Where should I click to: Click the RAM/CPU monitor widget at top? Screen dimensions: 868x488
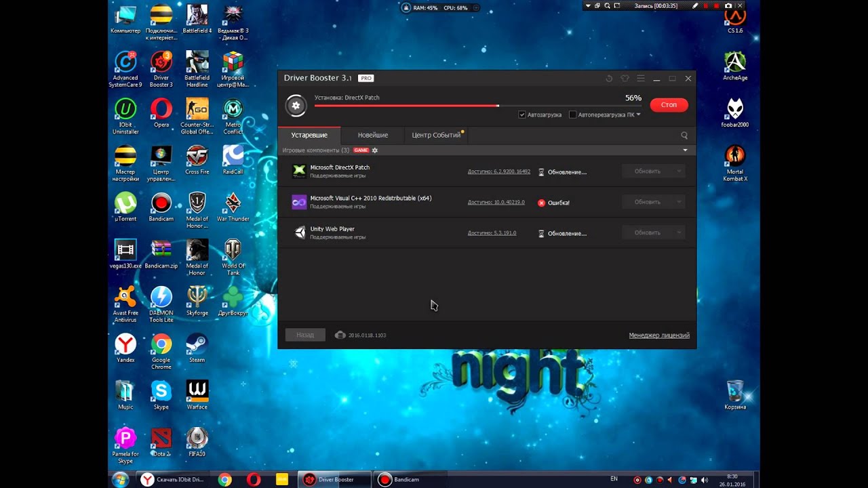click(x=440, y=7)
